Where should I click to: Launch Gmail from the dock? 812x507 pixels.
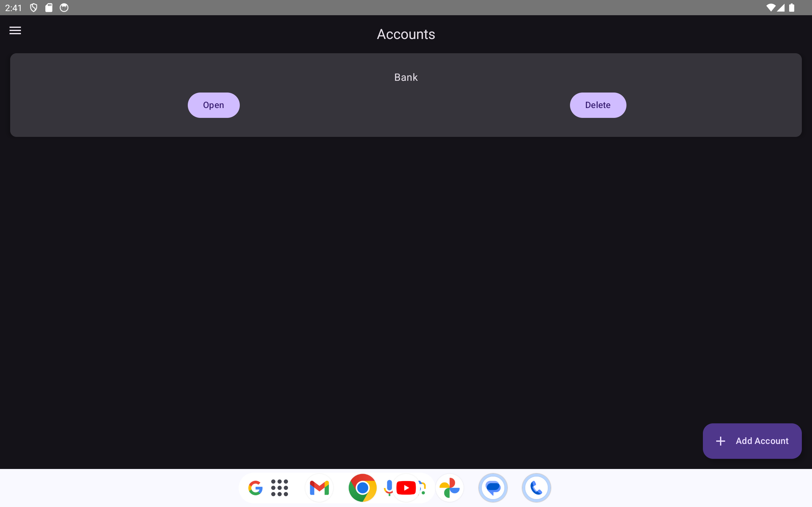(319, 488)
